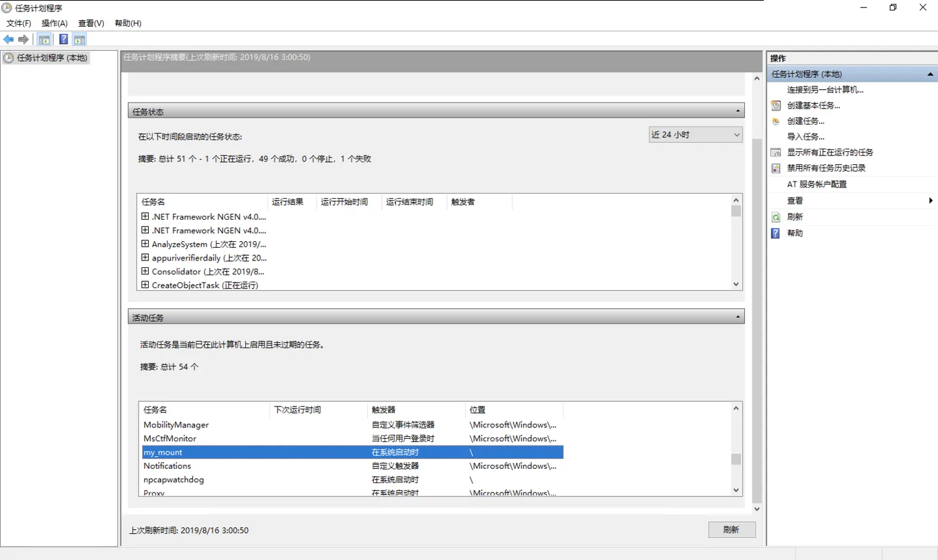Toggle the show/hide console tree toolbar icon
This screenshot has width=938, height=560.
(44, 40)
